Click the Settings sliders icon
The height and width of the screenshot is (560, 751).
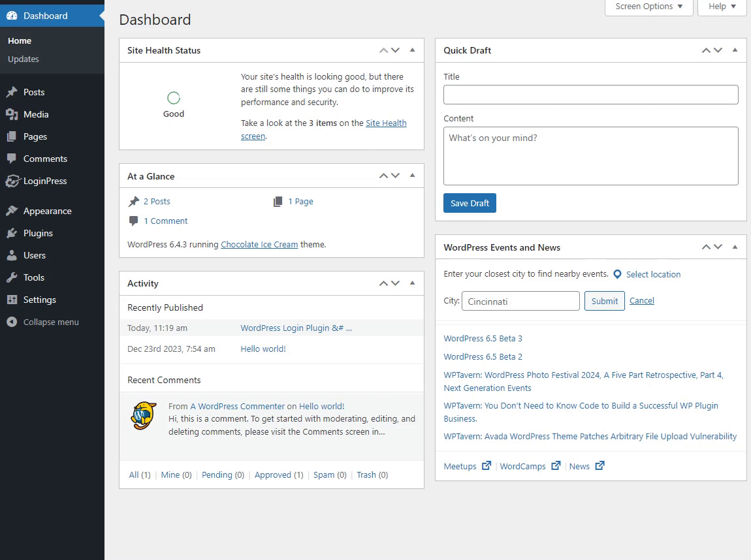12,300
